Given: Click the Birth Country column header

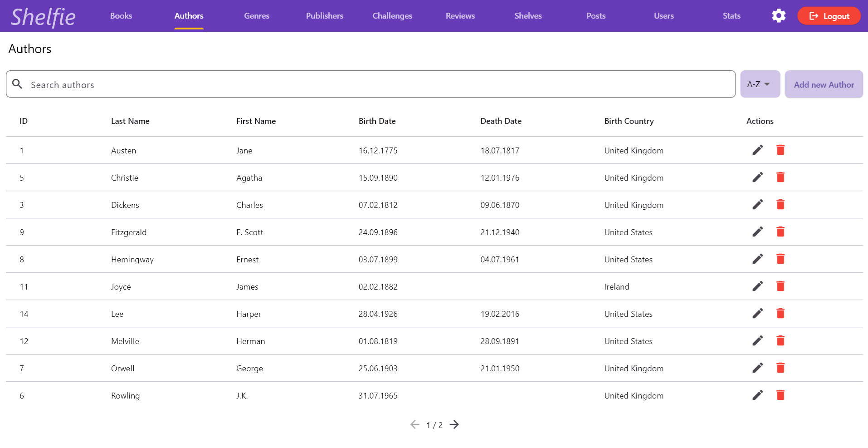Looking at the screenshot, I should coord(629,121).
